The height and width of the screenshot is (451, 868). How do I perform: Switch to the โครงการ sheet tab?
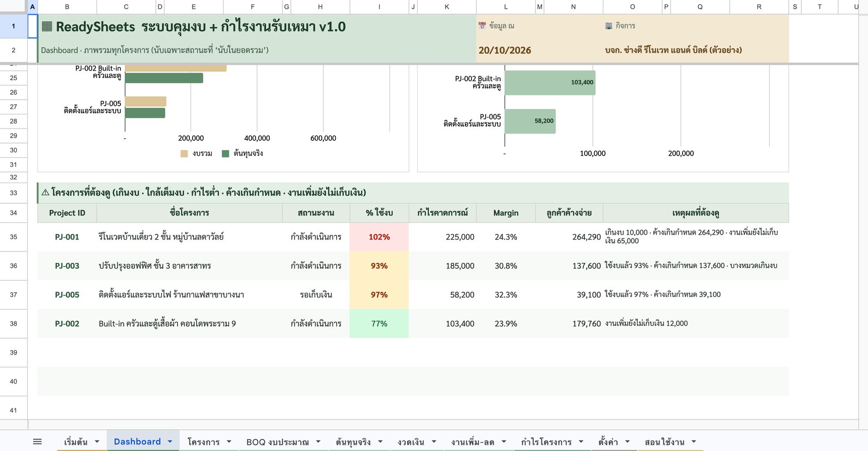(203, 442)
